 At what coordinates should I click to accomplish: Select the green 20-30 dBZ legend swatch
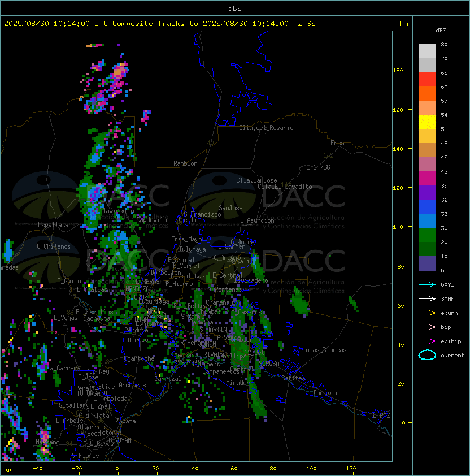427,235
